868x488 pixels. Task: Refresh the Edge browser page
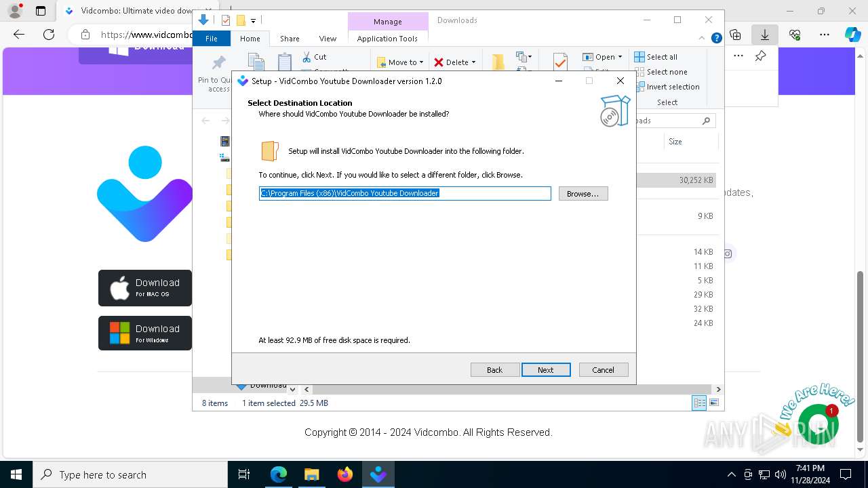point(48,34)
